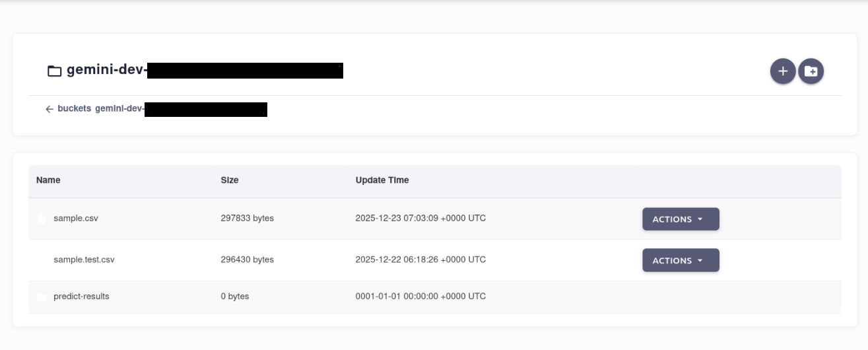Click the gemini-dev bucket title heading

(x=106, y=71)
